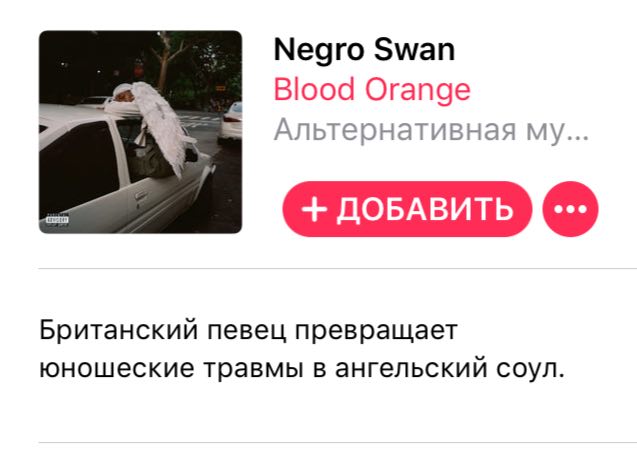Viewport: 637px width, 449px height.
Task: Click the ДОБАВИТЬ add button
Action: point(407,209)
